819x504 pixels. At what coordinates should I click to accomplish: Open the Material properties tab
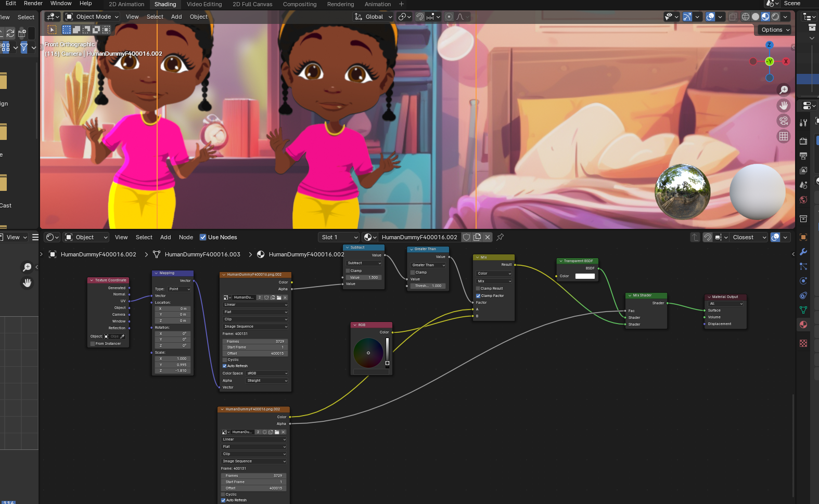coord(803,325)
